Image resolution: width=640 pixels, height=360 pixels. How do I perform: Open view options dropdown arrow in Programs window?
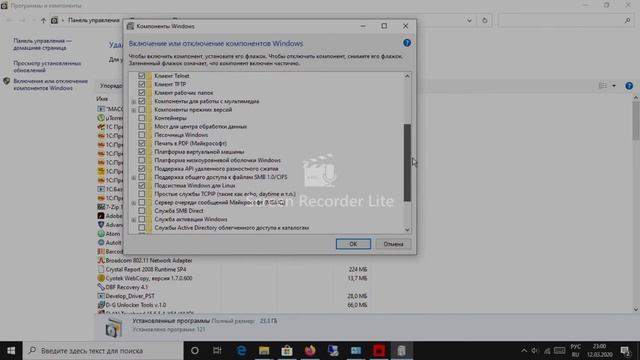[x=614, y=86]
